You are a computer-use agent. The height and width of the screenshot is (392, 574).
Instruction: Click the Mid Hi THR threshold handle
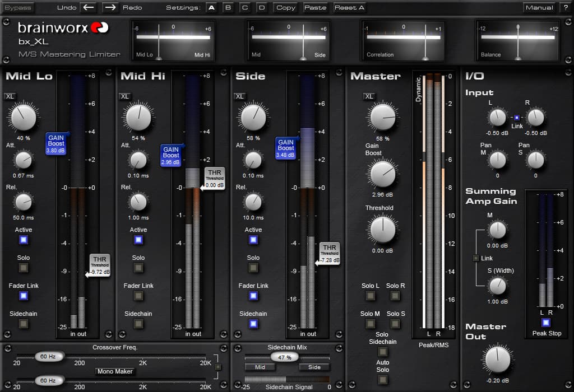click(215, 179)
